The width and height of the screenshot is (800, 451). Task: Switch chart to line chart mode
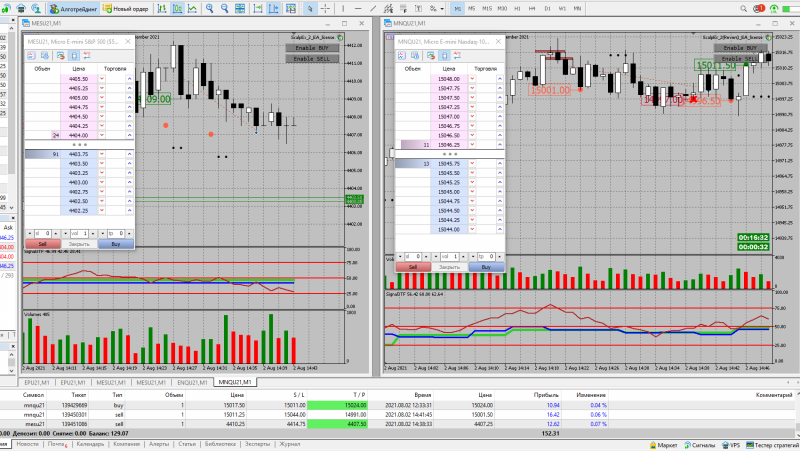coord(192,9)
